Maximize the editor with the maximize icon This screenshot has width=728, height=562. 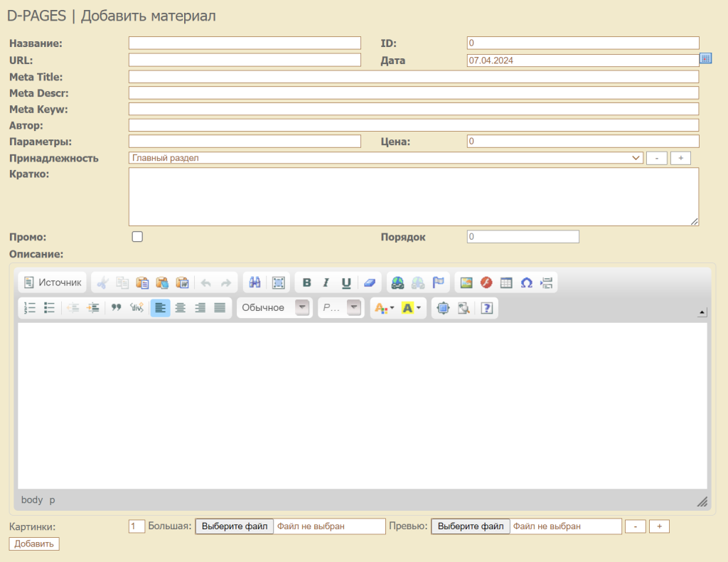(444, 307)
